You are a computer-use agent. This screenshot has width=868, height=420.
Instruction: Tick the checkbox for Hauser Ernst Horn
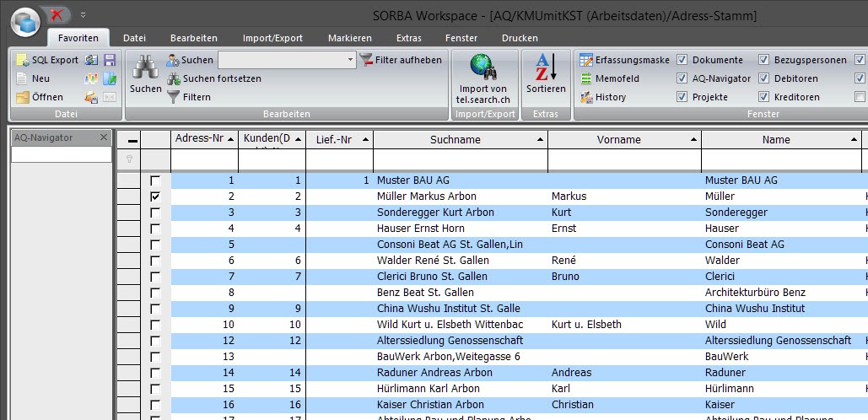[x=155, y=229]
